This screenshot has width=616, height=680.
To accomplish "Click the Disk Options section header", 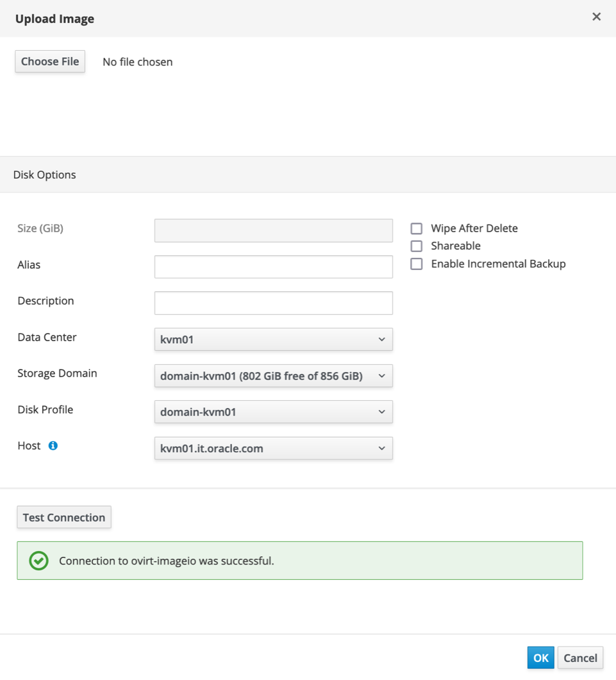I will pyautogui.click(x=45, y=174).
